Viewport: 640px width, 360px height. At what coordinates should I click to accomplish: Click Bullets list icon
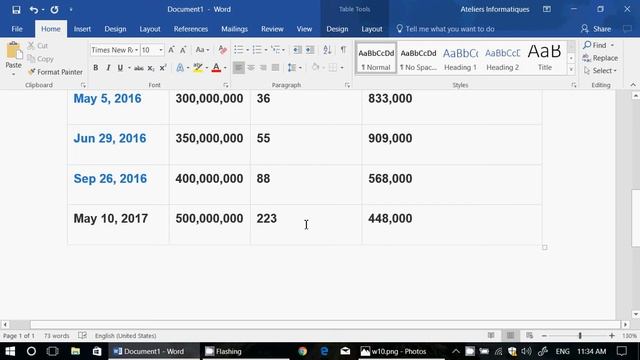pyautogui.click(x=238, y=50)
